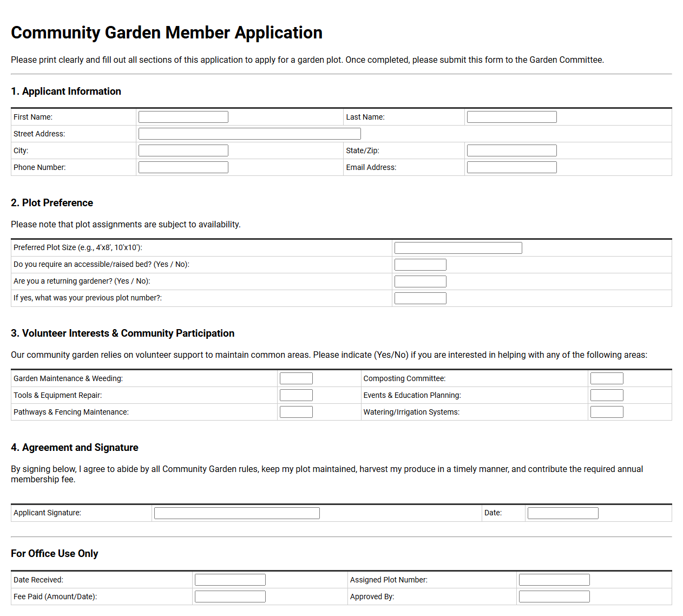Viewport: 683px width, 616px height.
Task: Focus the Assigned Plot Number field
Action: click(554, 580)
